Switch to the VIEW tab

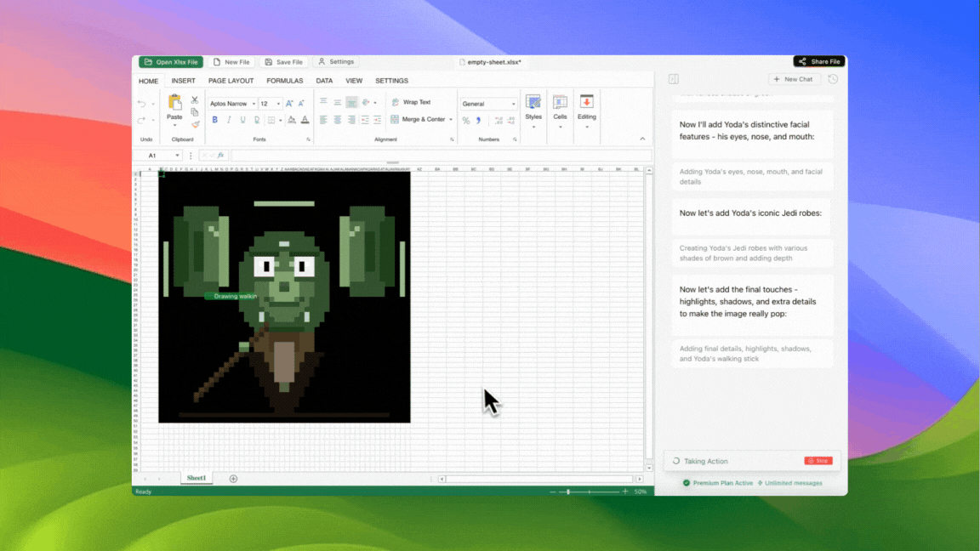click(354, 81)
